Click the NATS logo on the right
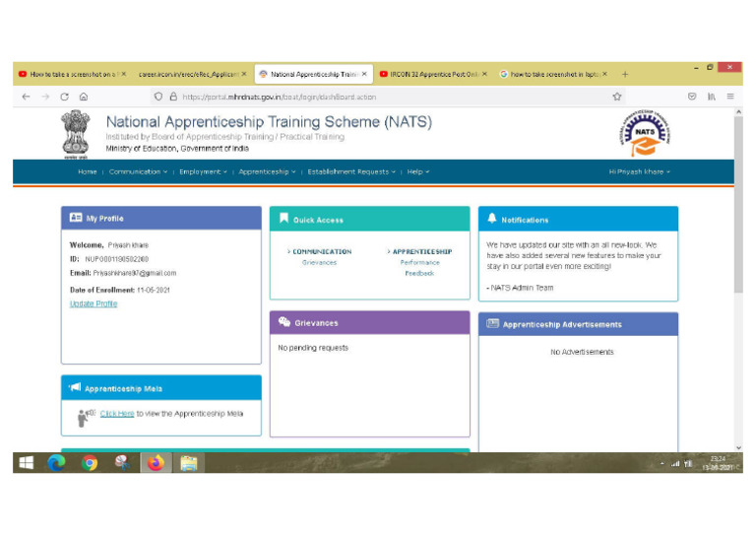The height and width of the screenshot is (535, 756). click(x=645, y=133)
